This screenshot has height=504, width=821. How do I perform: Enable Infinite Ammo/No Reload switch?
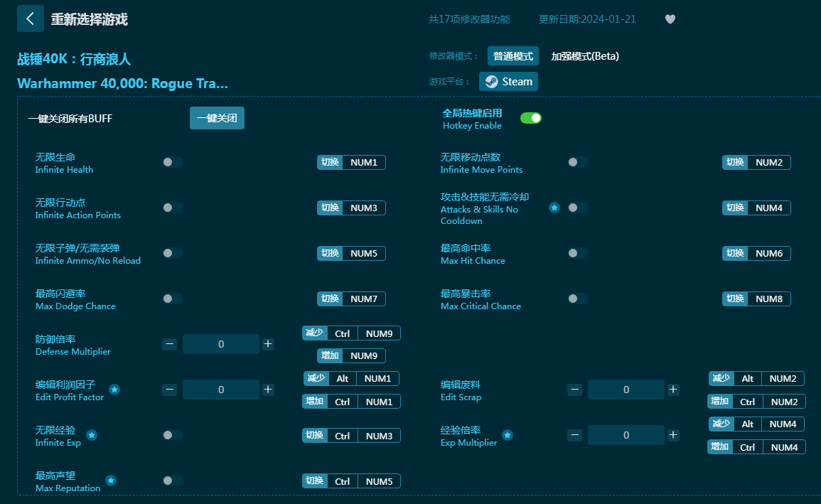[172, 253]
